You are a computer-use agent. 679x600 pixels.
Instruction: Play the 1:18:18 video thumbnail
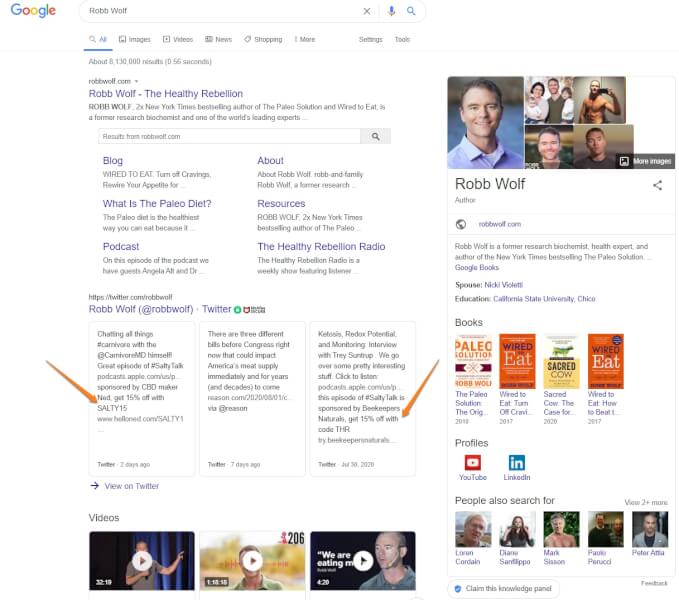click(x=252, y=561)
